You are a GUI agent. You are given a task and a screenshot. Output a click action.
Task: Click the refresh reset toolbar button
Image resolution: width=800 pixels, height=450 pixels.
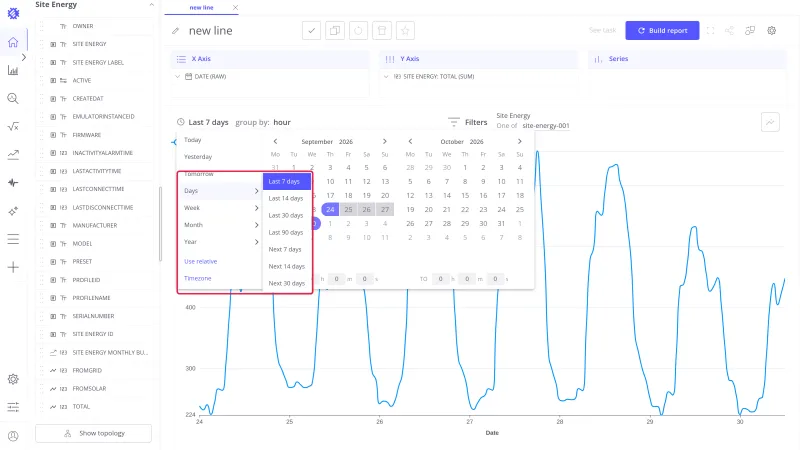pos(358,31)
